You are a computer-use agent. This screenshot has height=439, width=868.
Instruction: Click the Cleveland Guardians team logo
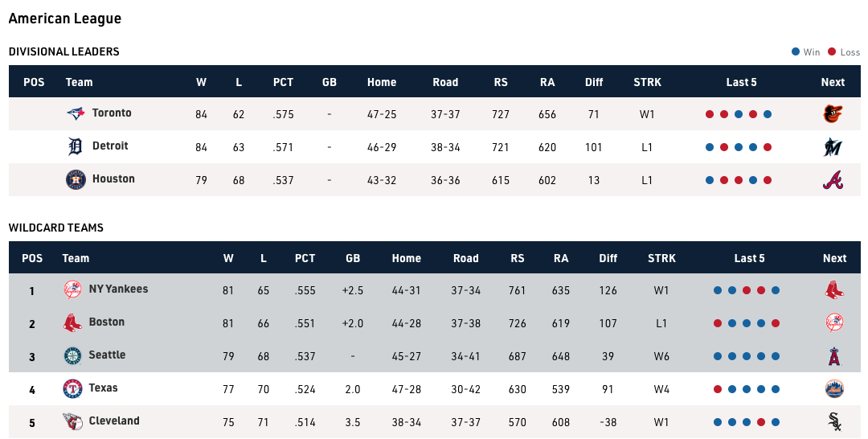(x=72, y=422)
